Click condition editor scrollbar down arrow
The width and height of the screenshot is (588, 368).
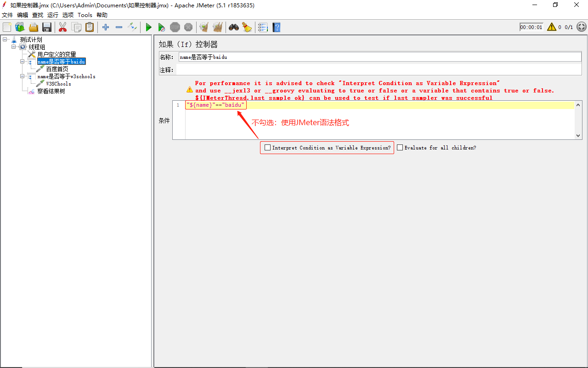point(578,136)
